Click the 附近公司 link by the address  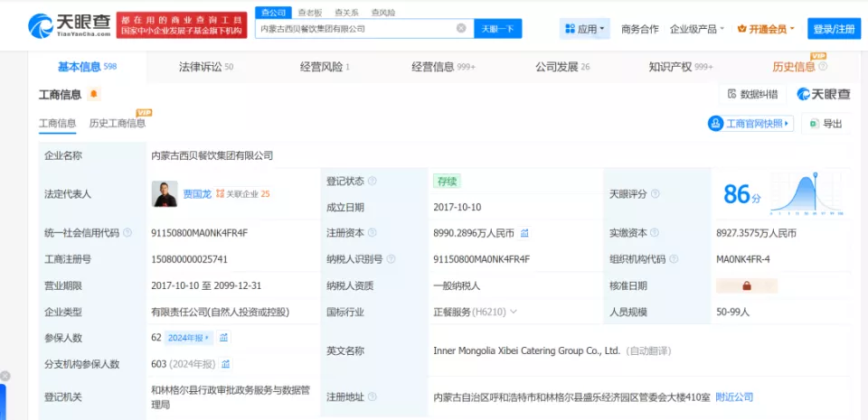tap(733, 397)
